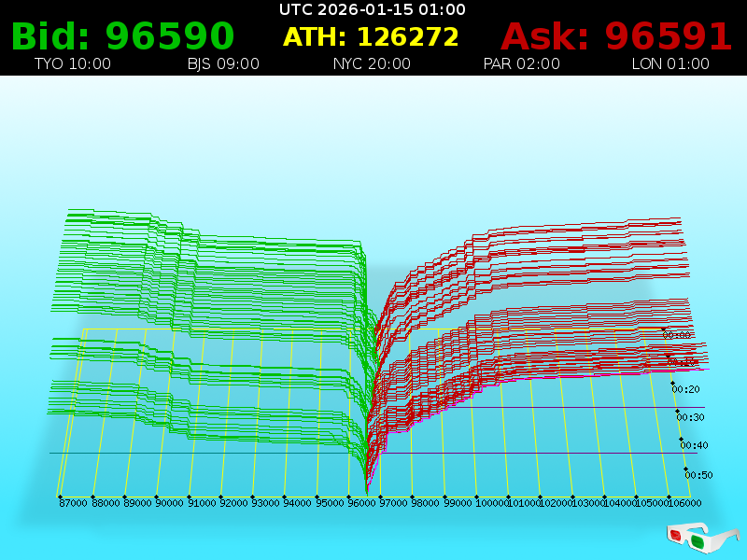This screenshot has height=560, width=747.
Task: Click the 00:20 time axis marker
Action: point(685,389)
